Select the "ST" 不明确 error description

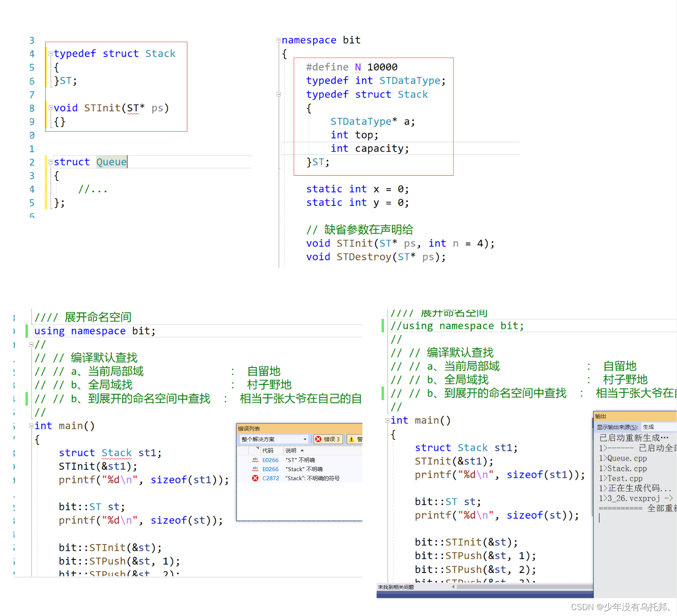(300, 460)
